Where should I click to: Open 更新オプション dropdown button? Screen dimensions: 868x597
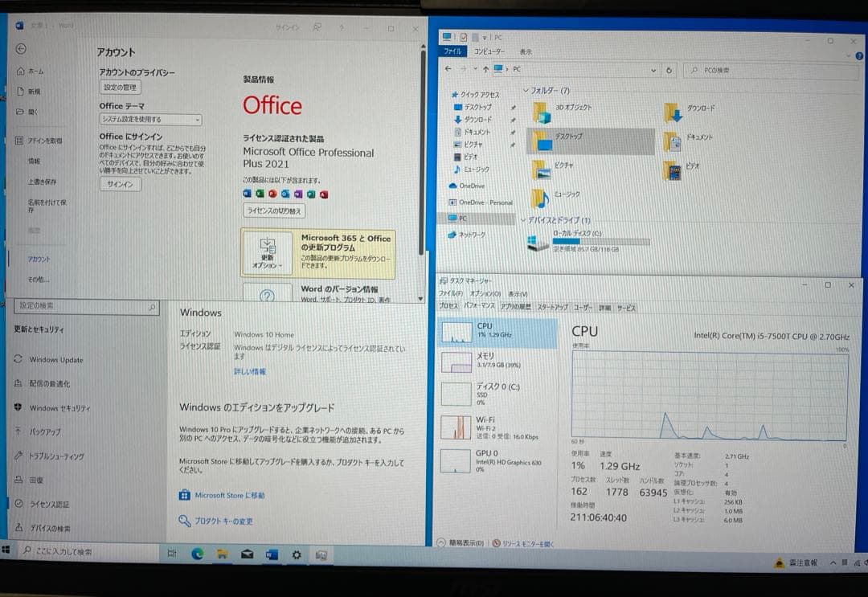pos(268,253)
